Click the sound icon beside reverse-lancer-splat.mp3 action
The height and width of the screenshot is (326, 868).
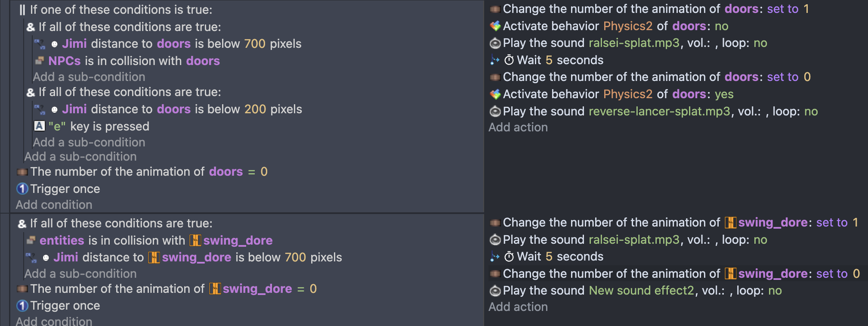(x=495, y=112)
